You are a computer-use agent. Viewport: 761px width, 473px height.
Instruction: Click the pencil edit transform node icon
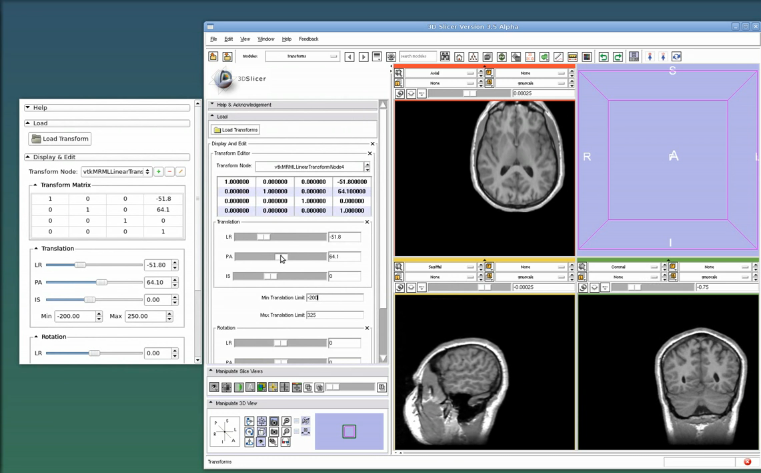click(x=180, y=172)
